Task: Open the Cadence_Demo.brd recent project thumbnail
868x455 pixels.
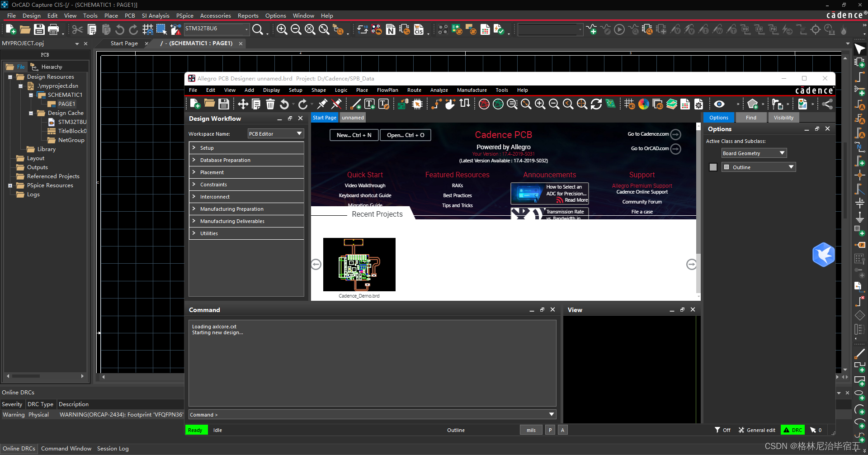Action: point(359,265)
